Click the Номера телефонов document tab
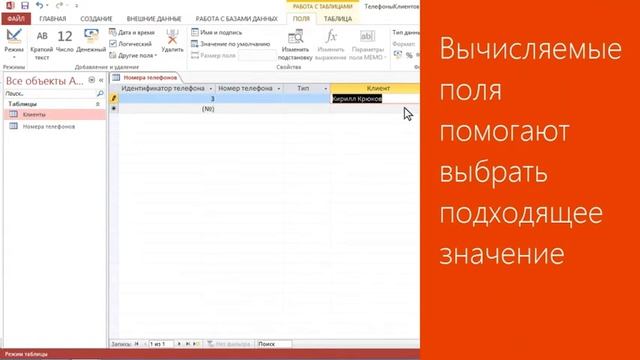The height and width of the screenshot is (360, 640). click(x=146, y=78)
